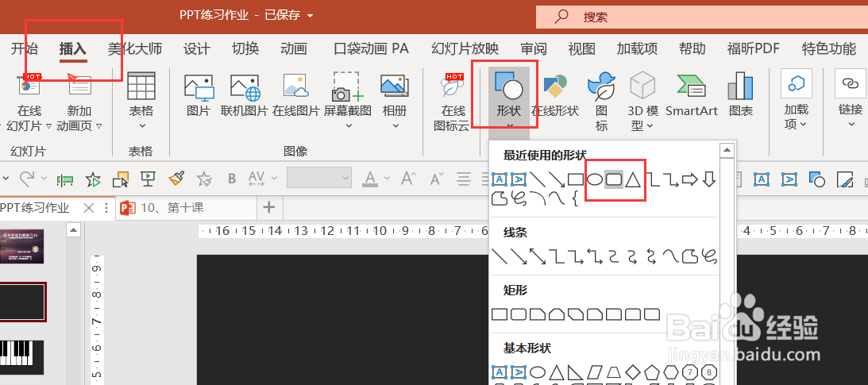The height and width of the screenshot is (385, 868).
Task: Open 联机图片 online pictures
Action: pos(244,94)
